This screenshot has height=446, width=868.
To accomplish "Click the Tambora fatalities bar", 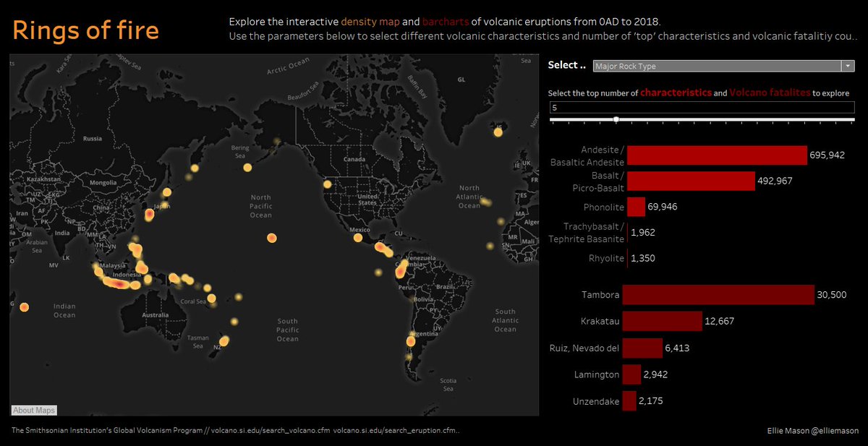I will [x=718, y=295].
